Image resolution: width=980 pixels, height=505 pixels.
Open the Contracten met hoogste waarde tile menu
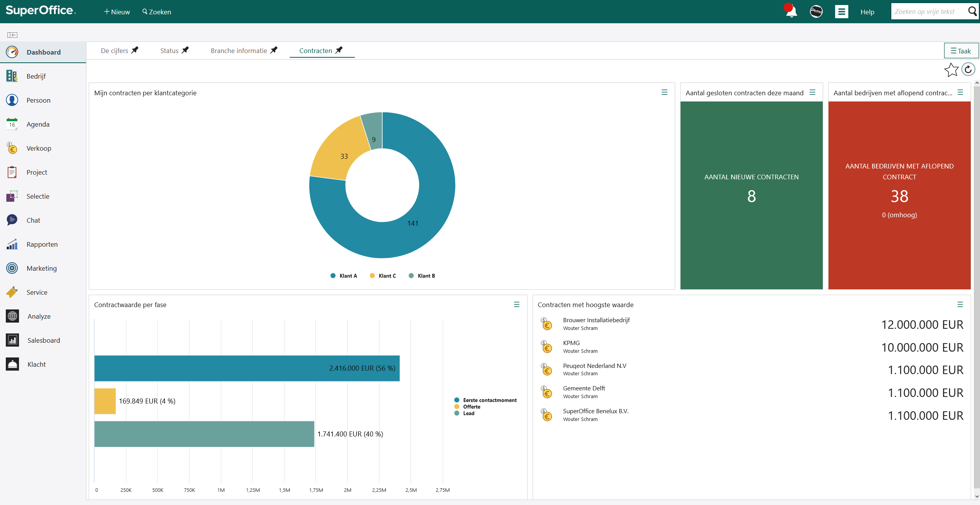tap(960, 304)
